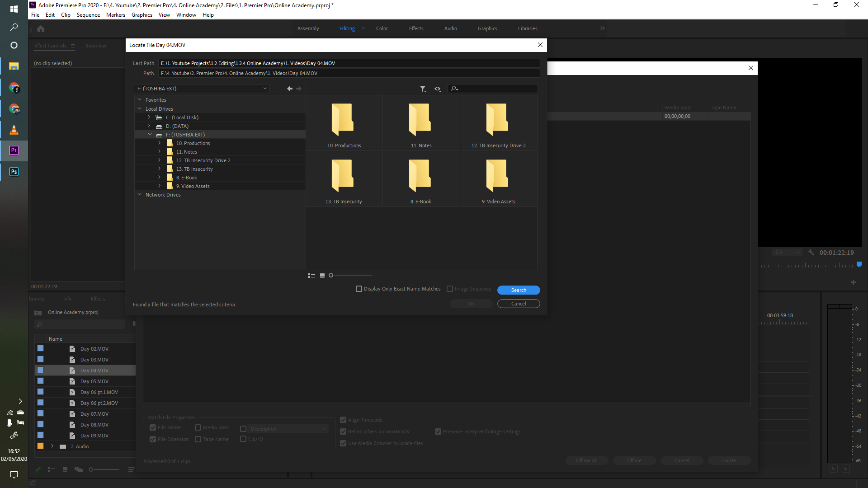This screenshot has height=488, width=868.
Task: Click the Search button in the dialog
Action: point(519,290)
